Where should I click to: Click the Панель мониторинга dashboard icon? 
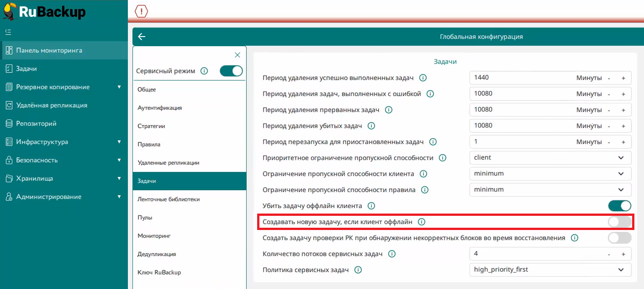click(x=9, y=50)
